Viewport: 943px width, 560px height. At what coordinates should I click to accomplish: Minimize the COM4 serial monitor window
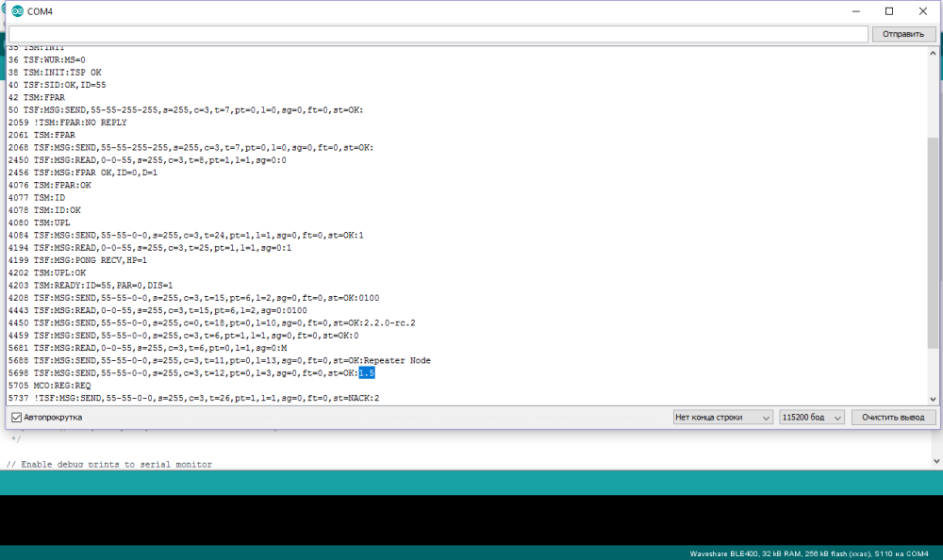(846, 11)
